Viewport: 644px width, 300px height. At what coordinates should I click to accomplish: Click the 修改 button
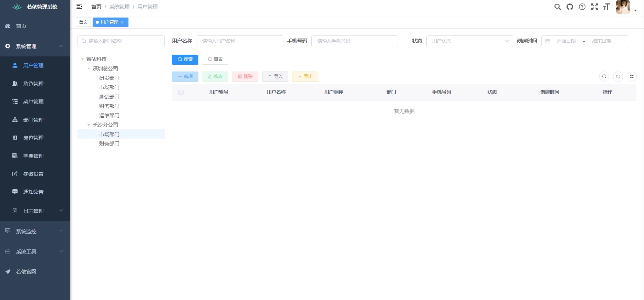tap(215, 76)
